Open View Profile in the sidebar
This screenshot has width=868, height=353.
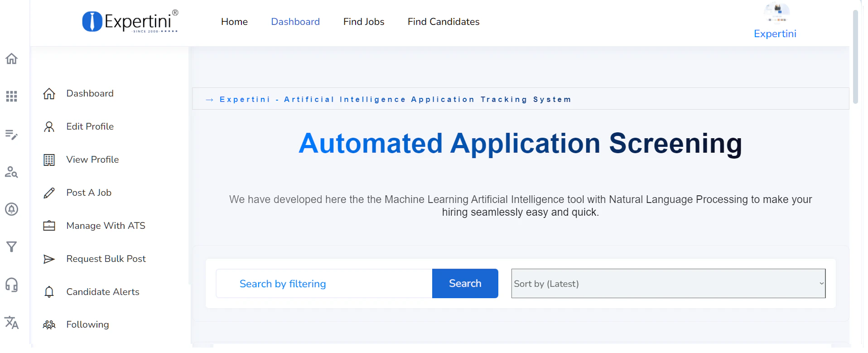tap(92, 160)
